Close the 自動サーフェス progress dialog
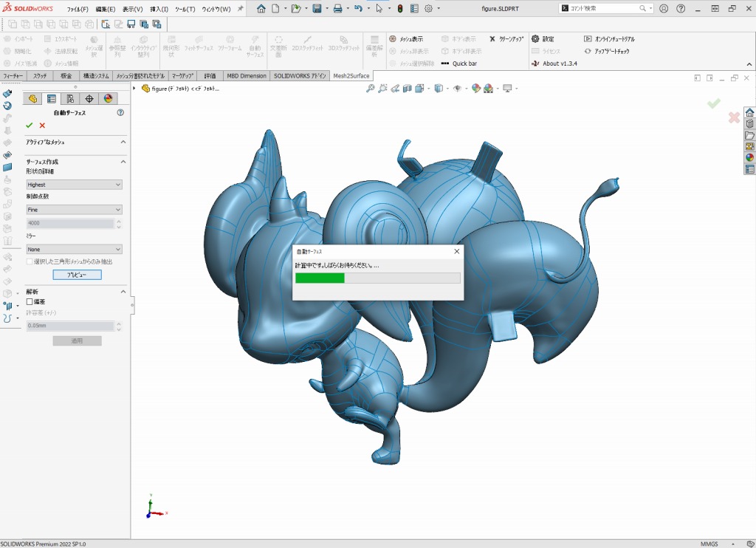Viewport: 756px width, 548px height. click(456, 251)
